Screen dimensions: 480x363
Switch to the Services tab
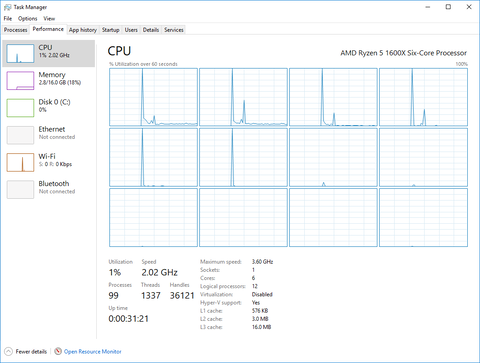click(174, 30)
